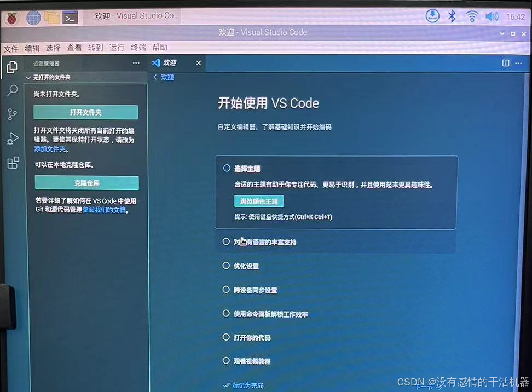
Task: Open the Wi-Fi network tray menu
Action: pyautogui.click(x=472, y=16)
